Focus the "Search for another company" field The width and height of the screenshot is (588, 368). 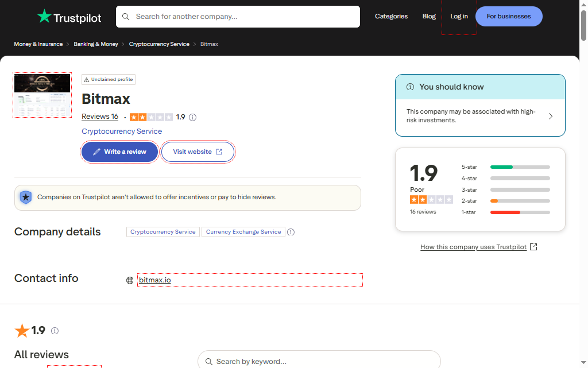[238, 17]
